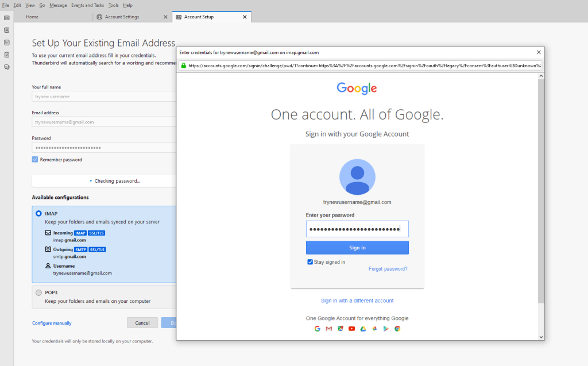Click the Forgot password? link

388,269
